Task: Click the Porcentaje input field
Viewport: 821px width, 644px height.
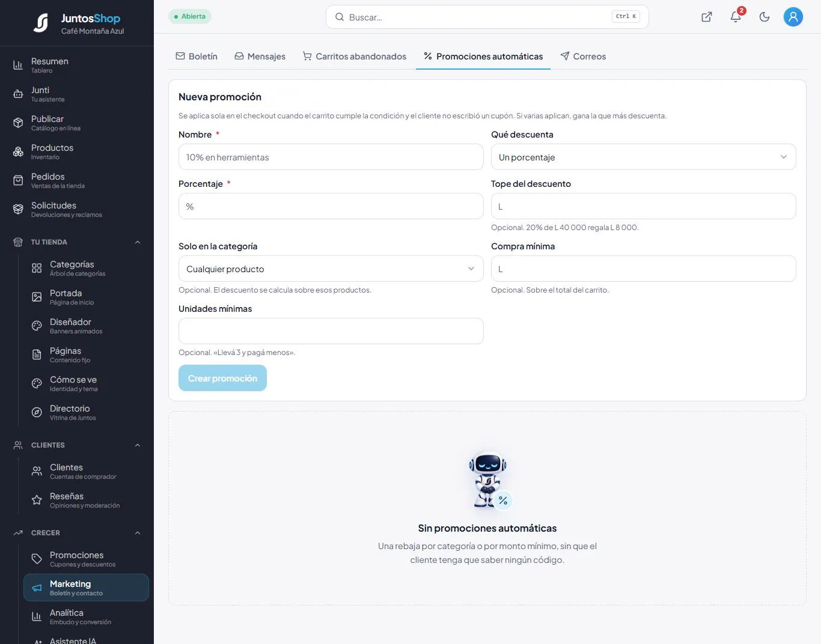Action: coord(331,206)
